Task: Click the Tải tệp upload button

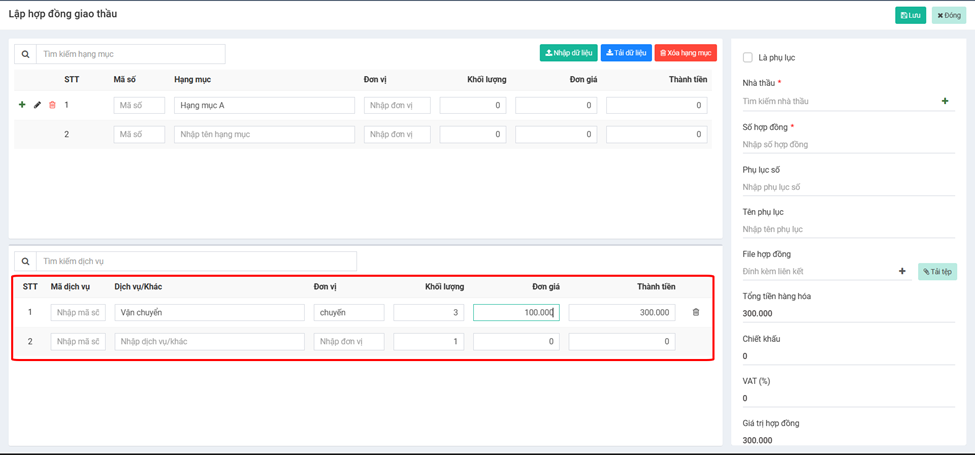Action: click(937, 271)
